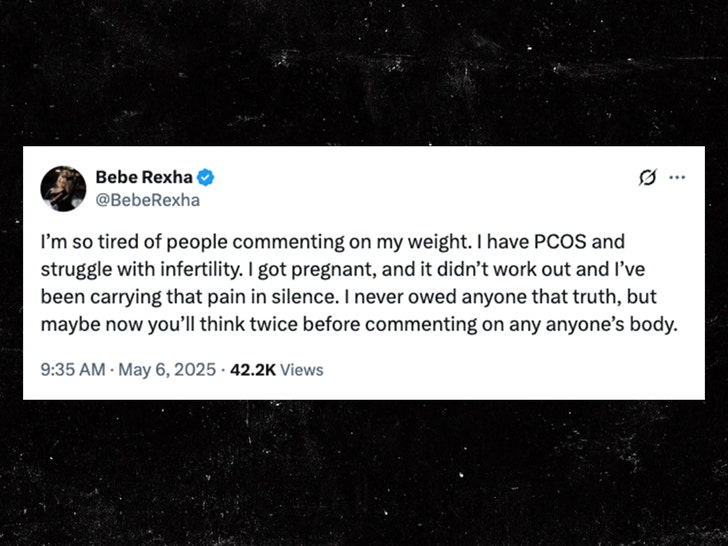Click the blue verified checkmark badge
Image resolution: width=728 pixels, height=546 pixels.
click(206, 178)
